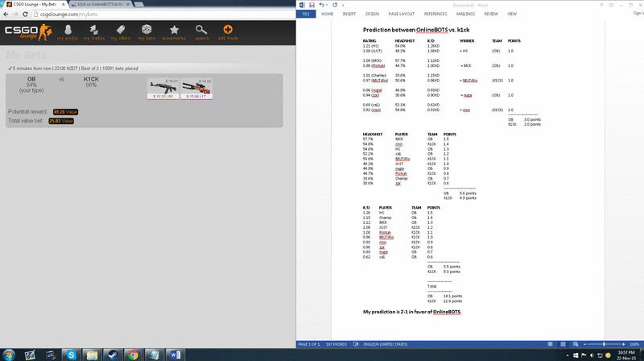Click the Potential reward value badge
This screenshot has height=361, width=644.
[65, 112]
